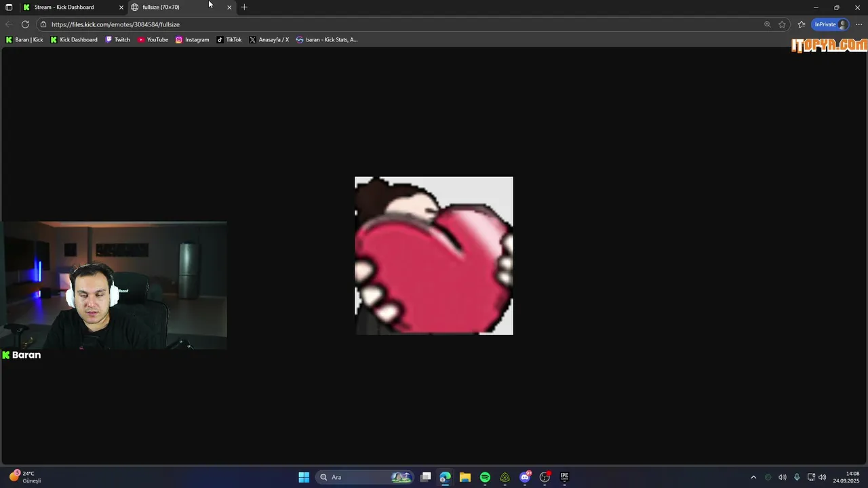868x488 pixels.
Task: Click the green circular tray icon
Action: [x=768, y=477]
